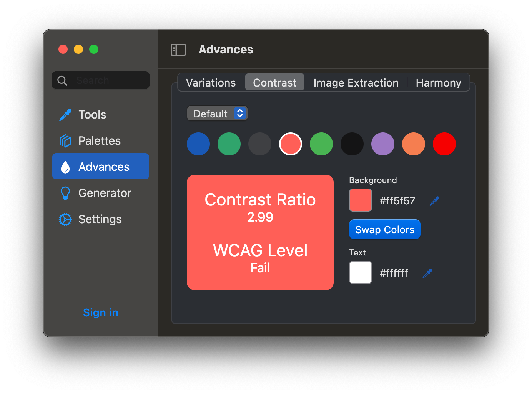Click the Palettes swatch icon in sidebar
This screenshot has width=532, height=394.
[65, 141]
